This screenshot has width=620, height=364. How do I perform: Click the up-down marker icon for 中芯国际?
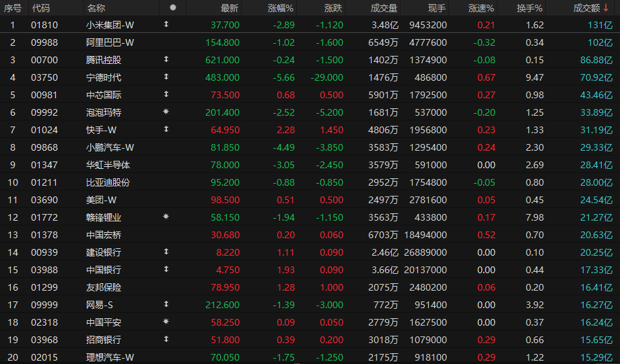tap(166, 94)
